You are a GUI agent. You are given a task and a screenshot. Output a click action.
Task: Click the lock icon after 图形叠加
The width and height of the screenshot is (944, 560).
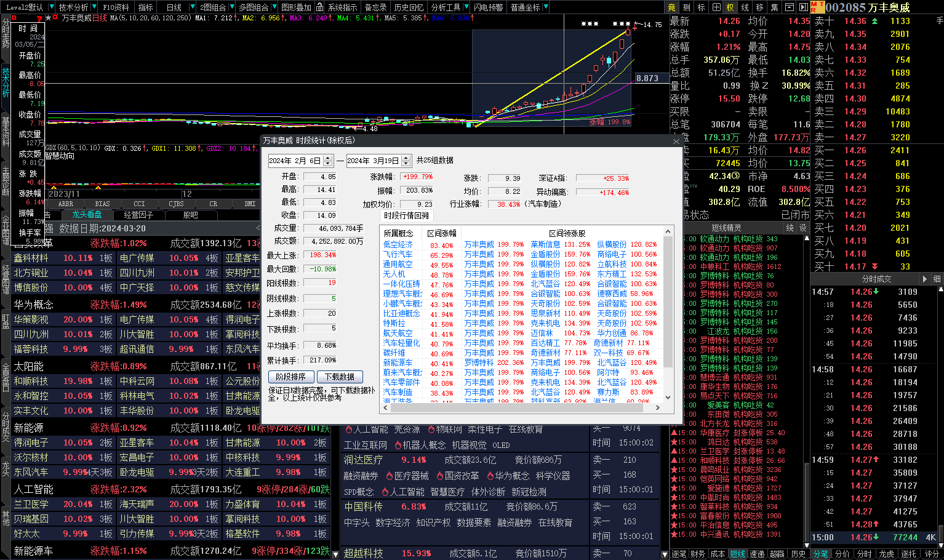tap(321, 7)
